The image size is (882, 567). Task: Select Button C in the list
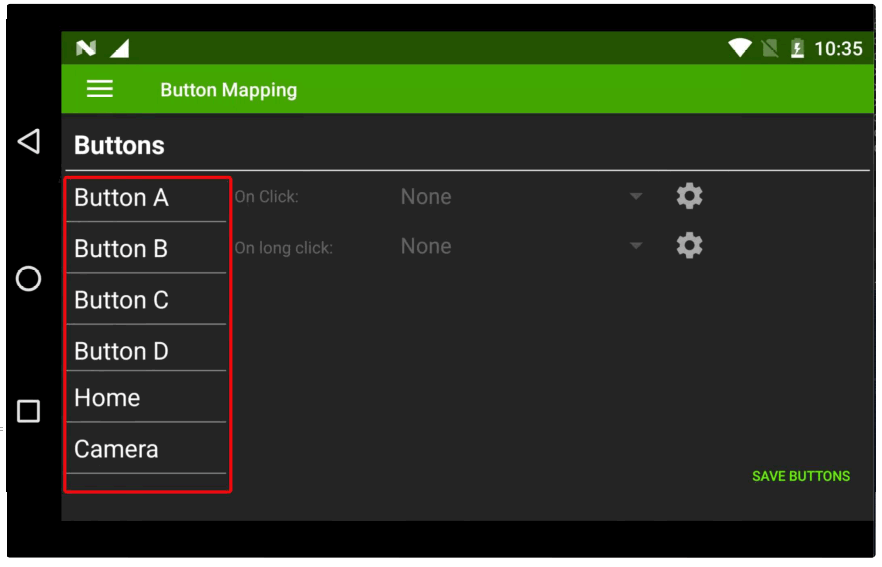(146, 300)
